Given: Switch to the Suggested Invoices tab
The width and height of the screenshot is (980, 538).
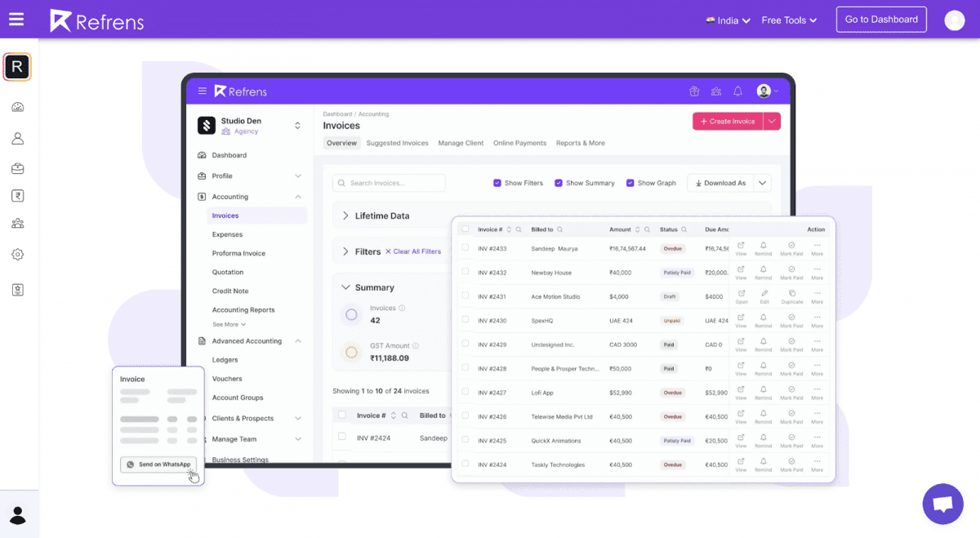Looking at the screenshot, I should click(x=397, y=143).
